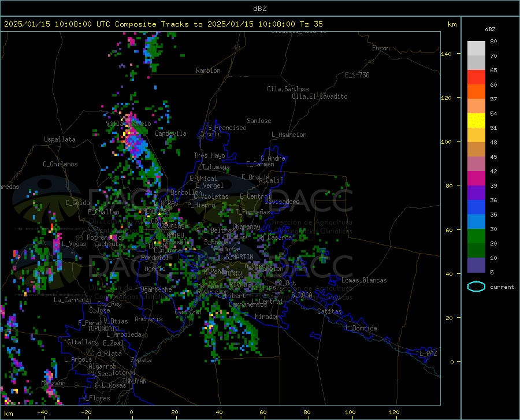Click the 'Tz 35' value in header
Image resolution: width=520 pixels, height=420 pixels.
pyautogui.click(x=311, y=24)
